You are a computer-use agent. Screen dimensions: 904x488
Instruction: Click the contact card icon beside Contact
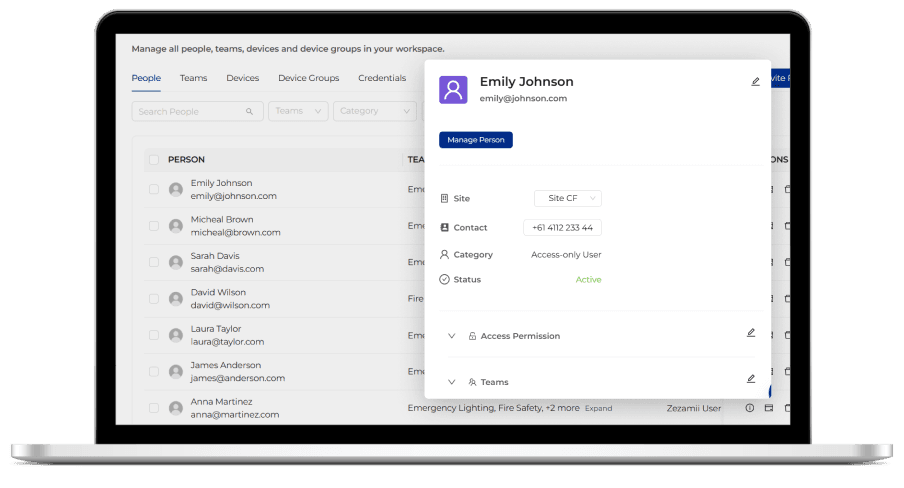coord(445,227)
